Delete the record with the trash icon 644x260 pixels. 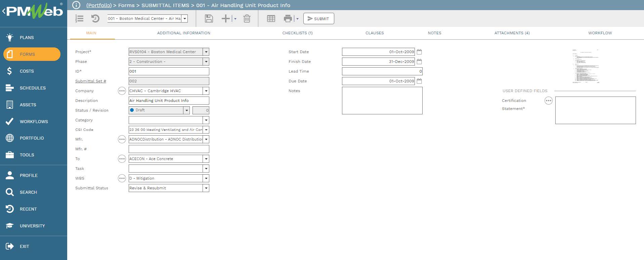tap(247, 18)
